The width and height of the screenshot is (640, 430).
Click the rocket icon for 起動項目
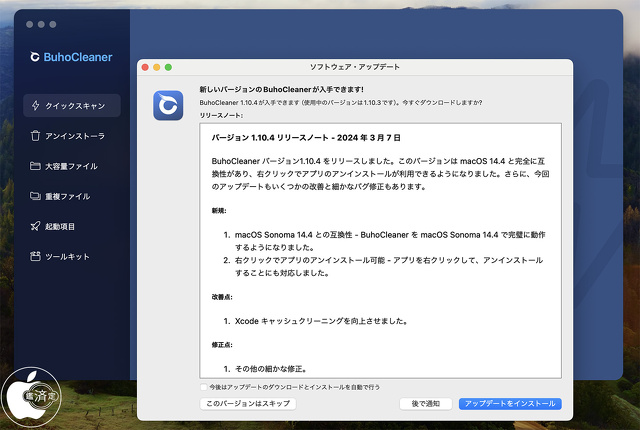pos(36,226)
